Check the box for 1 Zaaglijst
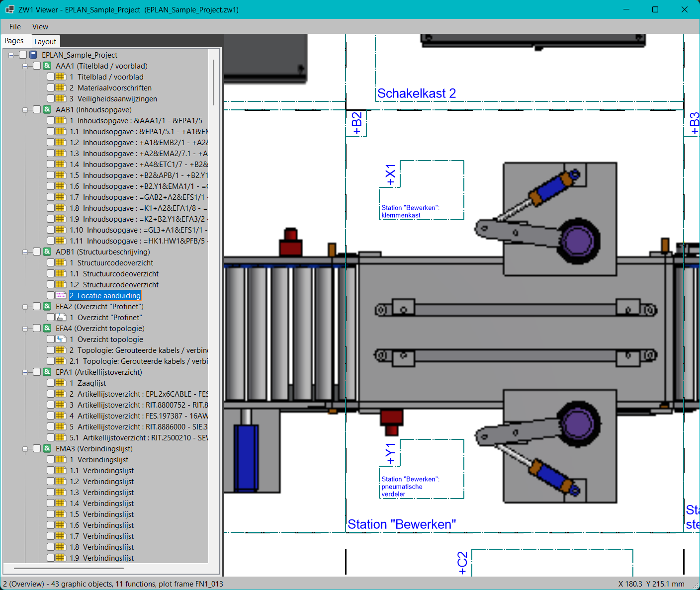 51,383
